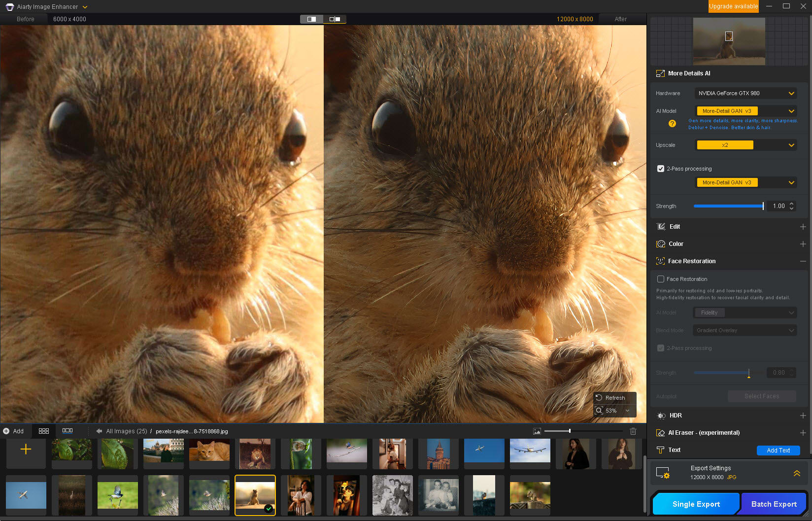Viewport: 812px width, 521px height.
Task: Click the thumbnail size slider
Action: [583, 431]
